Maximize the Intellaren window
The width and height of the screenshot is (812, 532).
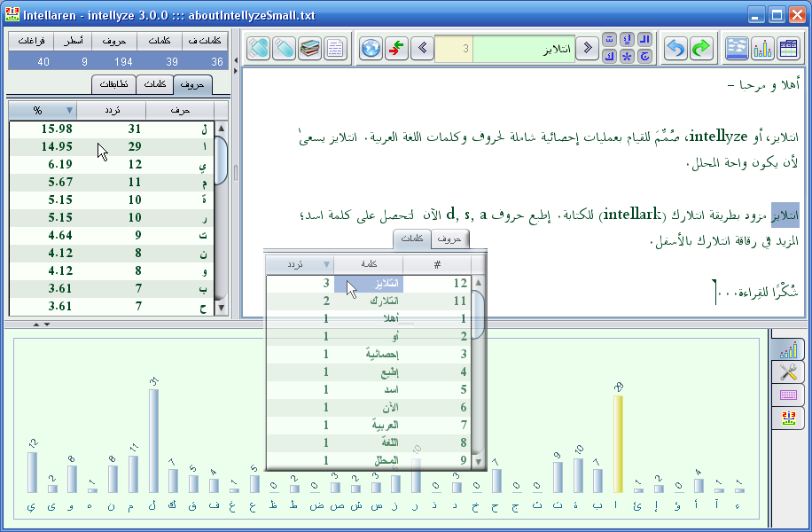pyautogui.click(x=777, y=15)
